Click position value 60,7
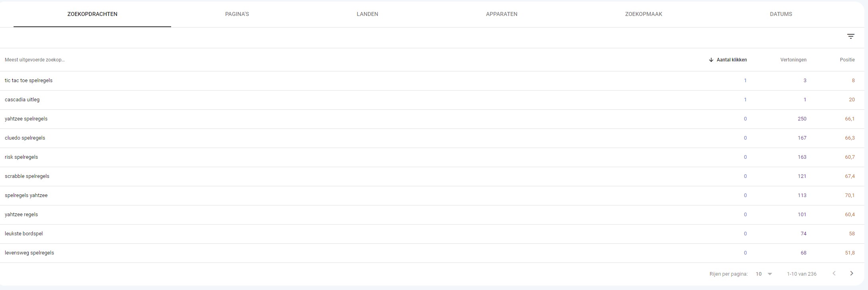This screenshot has height=290, width=868. tap(850, 157)
